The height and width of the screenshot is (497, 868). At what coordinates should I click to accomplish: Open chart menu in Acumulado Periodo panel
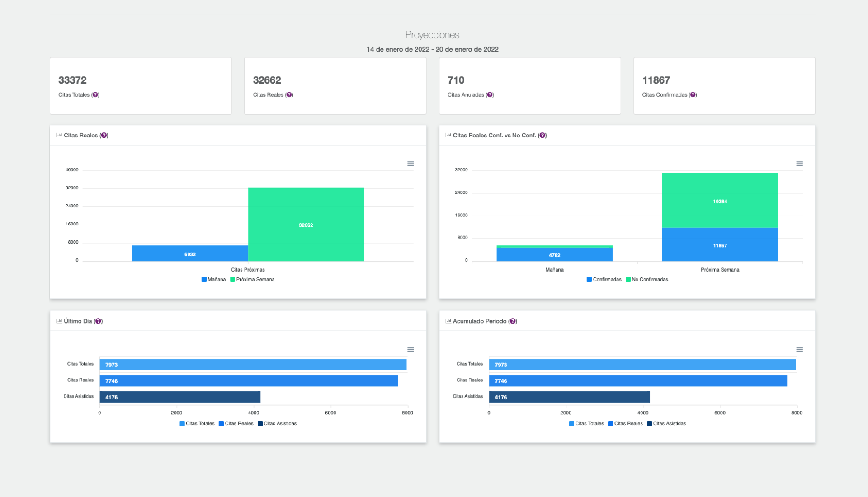799,349
